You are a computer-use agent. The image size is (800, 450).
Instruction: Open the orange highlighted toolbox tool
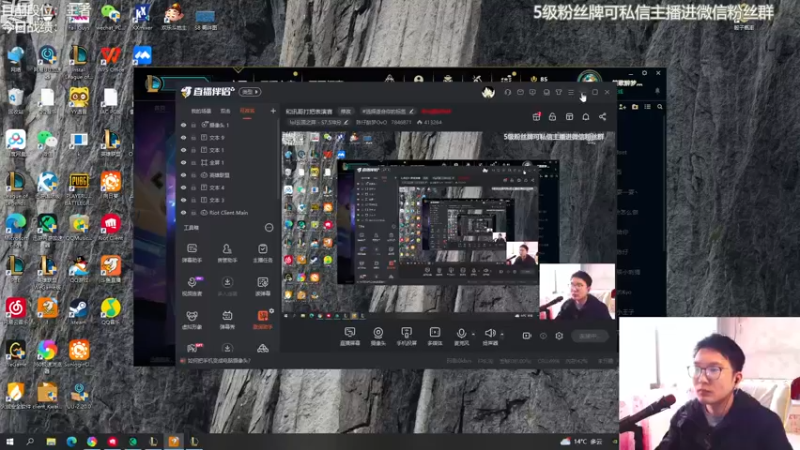pyautogui.click(x=262, y=320)
